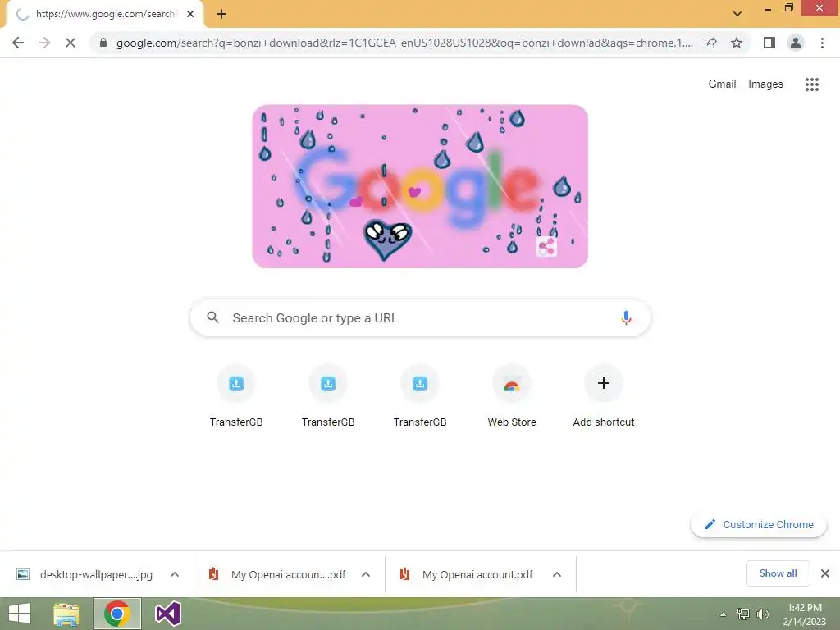The image size is (840, 630).
Task: Click the address bar URL
Action: tap(404, 43)
